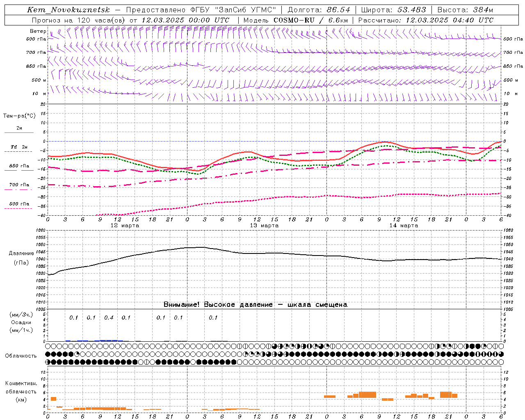This screenshot has width=525, height=420.
Task: Click the 'Конвективн.' convective cloud label
Action: tap(21, 383)
